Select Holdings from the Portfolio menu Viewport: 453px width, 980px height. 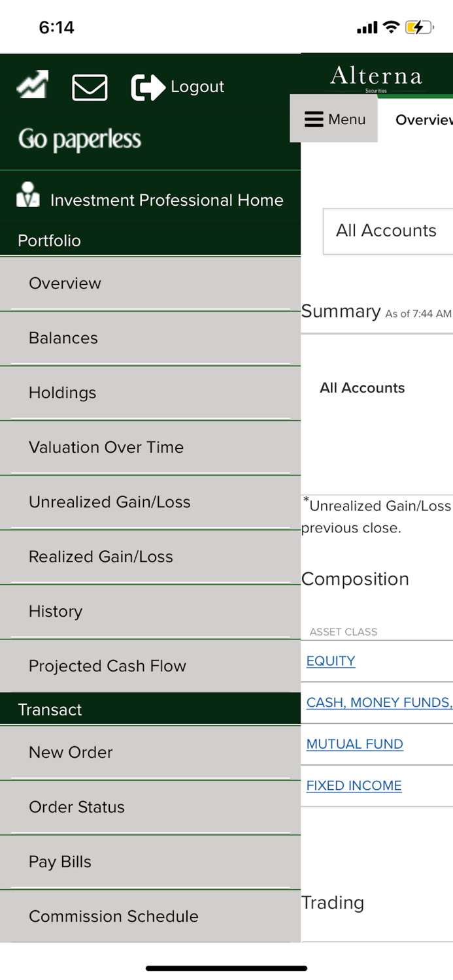click(x=62, y=393)
